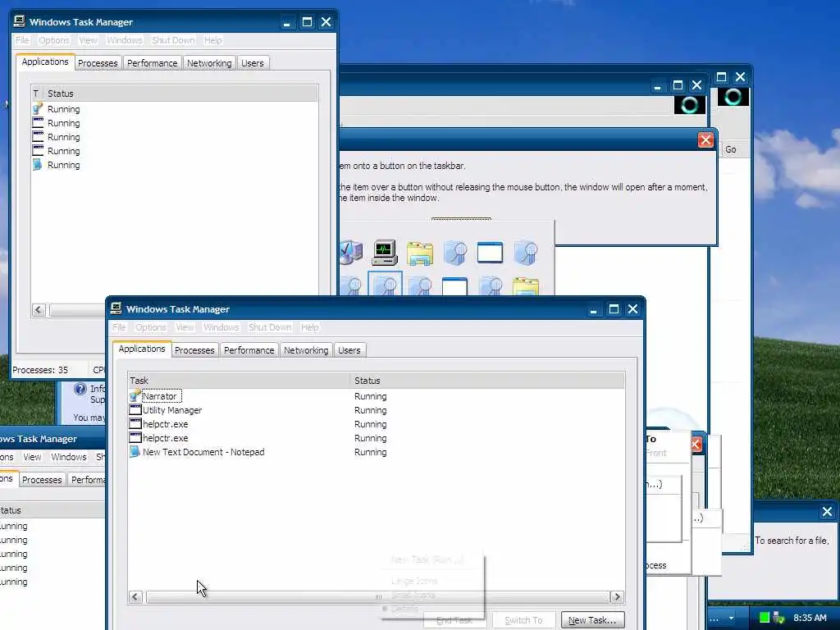Sort by Task column in front Task Manager
This screenshot has height=630, width=840.
[x=239, y=381]
